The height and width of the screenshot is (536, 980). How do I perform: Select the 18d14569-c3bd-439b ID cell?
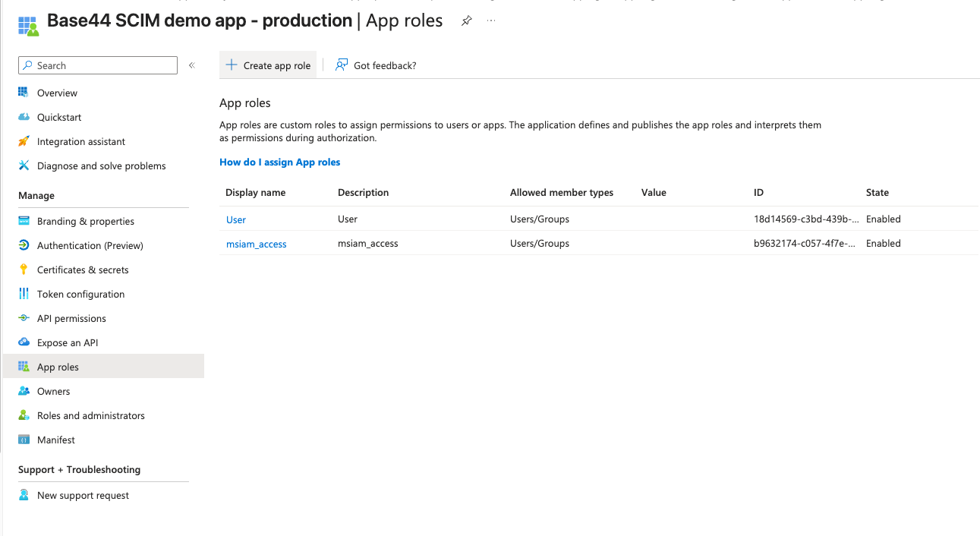[805, 219]
